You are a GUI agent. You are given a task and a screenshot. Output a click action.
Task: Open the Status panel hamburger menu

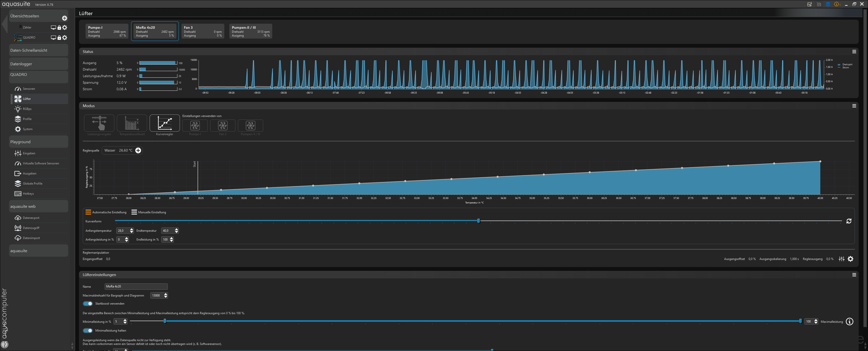click(854, 51)
